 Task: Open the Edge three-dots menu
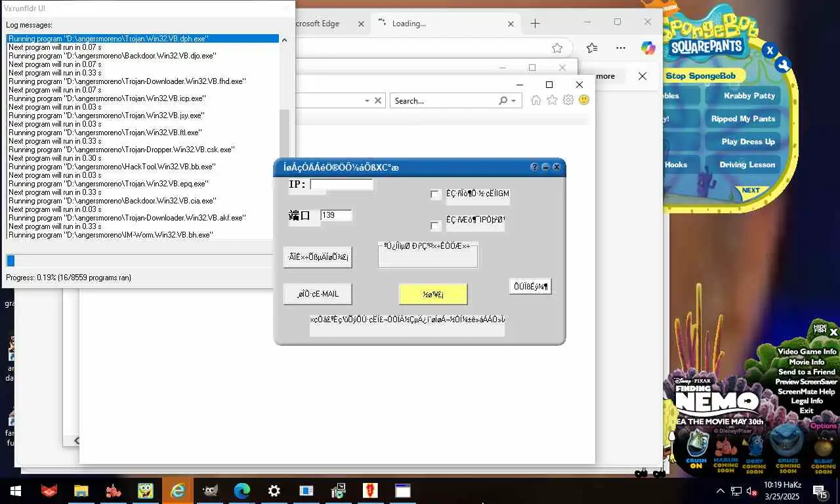tap(621, 48)
